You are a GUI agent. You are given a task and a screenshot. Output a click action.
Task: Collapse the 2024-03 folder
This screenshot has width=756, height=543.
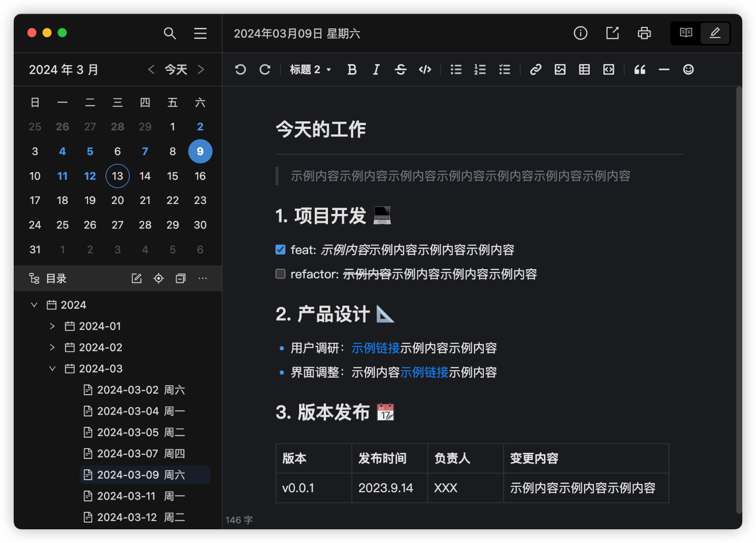[52, 369]
